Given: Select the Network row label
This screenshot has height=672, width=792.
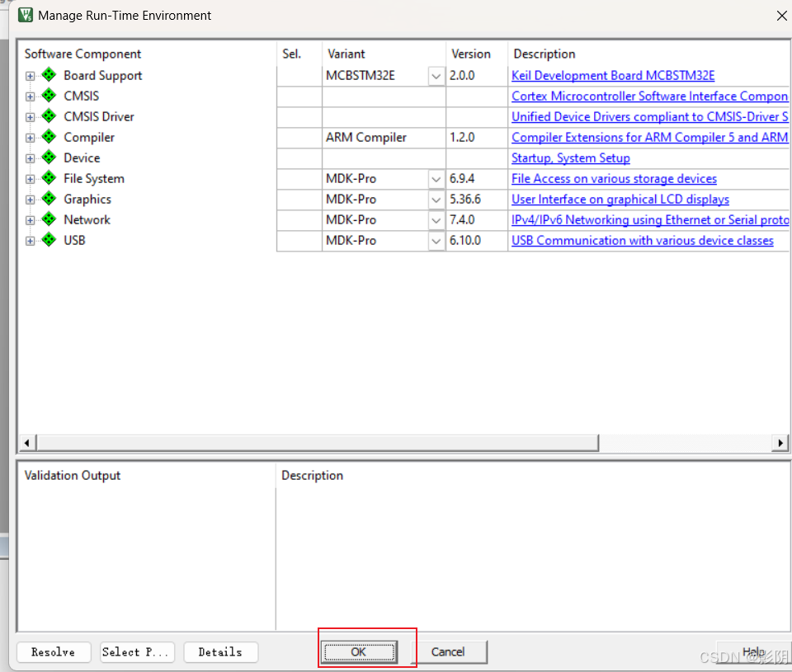Looking at the screenshot, I should [x=87, y=219].
